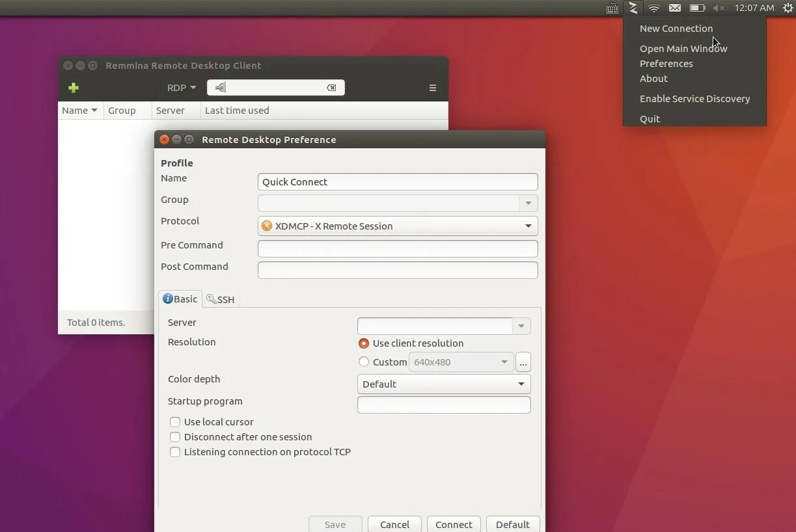Enable Listening connection on protocol TCP
Viewport: 796px width, 532px height.
175,452
